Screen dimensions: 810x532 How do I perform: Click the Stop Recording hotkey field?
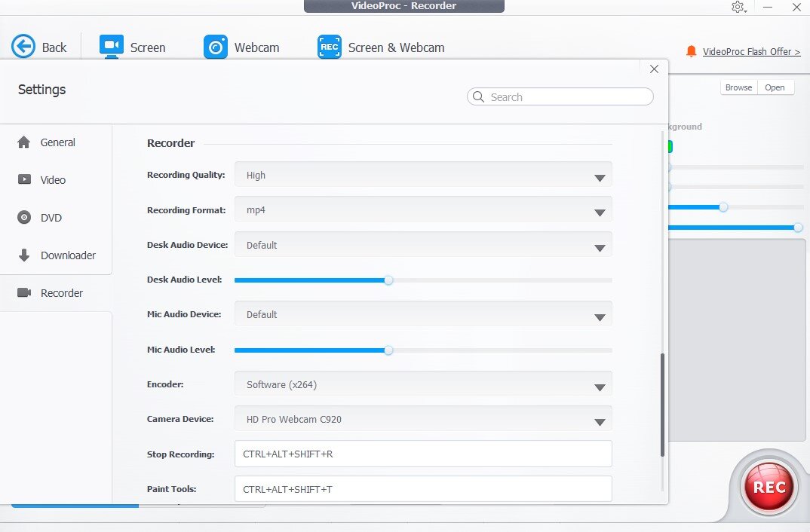point(423,454)
